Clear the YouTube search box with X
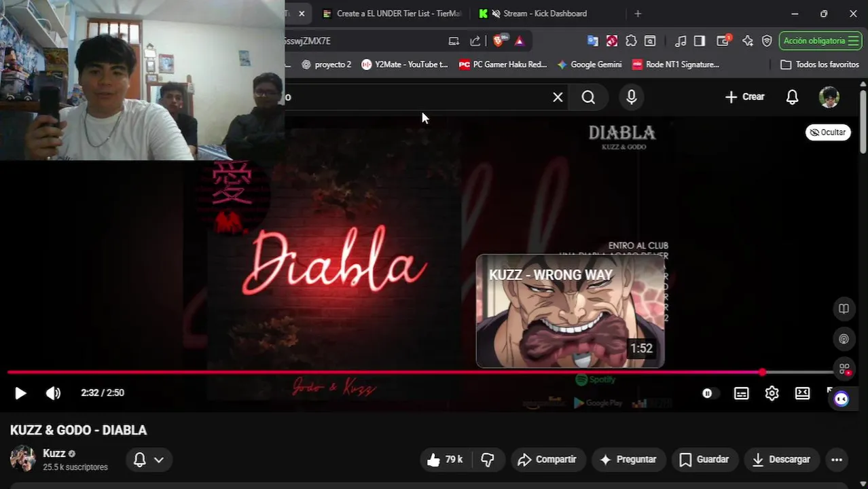Screen dimensions: 868x489 558,97
